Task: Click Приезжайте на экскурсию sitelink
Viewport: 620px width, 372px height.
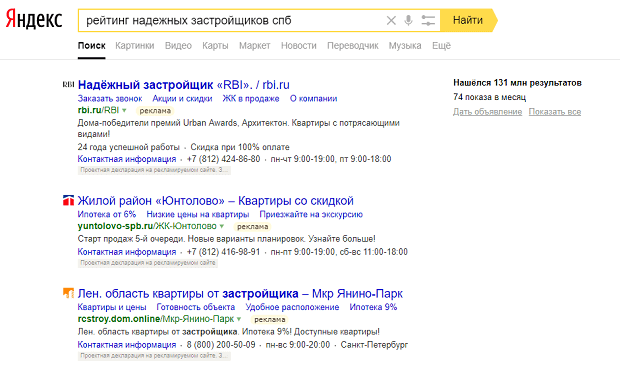Action: [x=311, y=214]
